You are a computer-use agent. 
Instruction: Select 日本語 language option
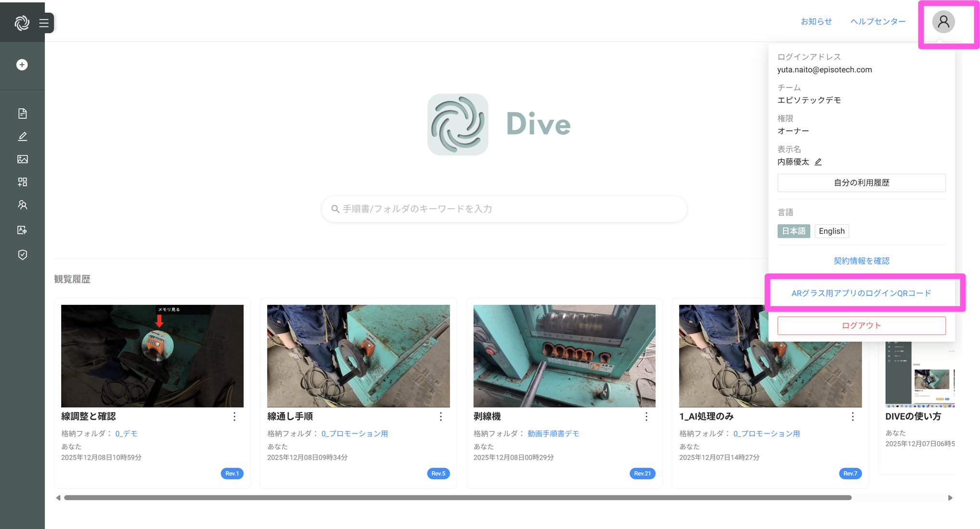(x=793, y=231)
